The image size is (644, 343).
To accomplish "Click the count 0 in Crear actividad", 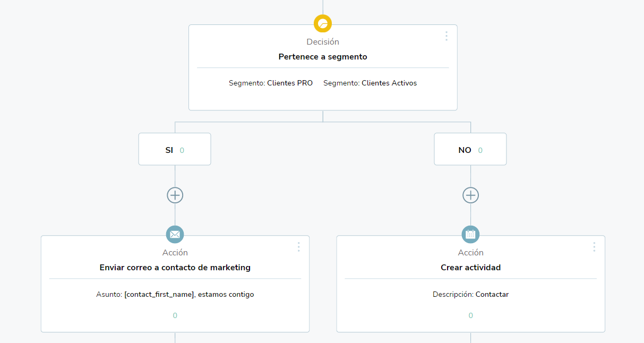I will pos(470,315).
